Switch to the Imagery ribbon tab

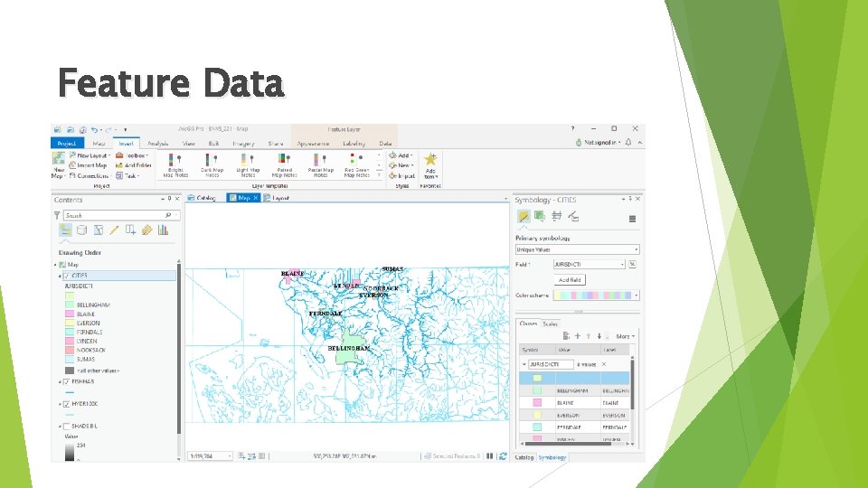243,144
